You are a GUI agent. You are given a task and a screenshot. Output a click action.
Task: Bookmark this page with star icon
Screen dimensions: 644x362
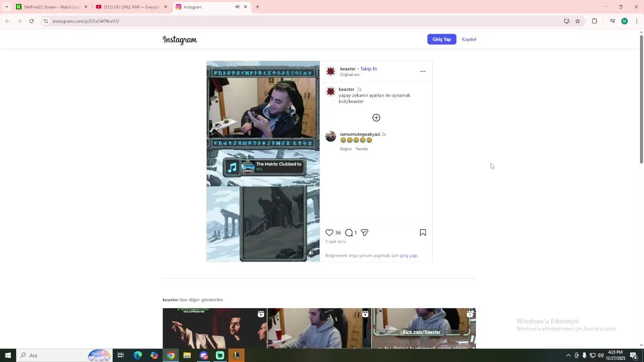578,21
